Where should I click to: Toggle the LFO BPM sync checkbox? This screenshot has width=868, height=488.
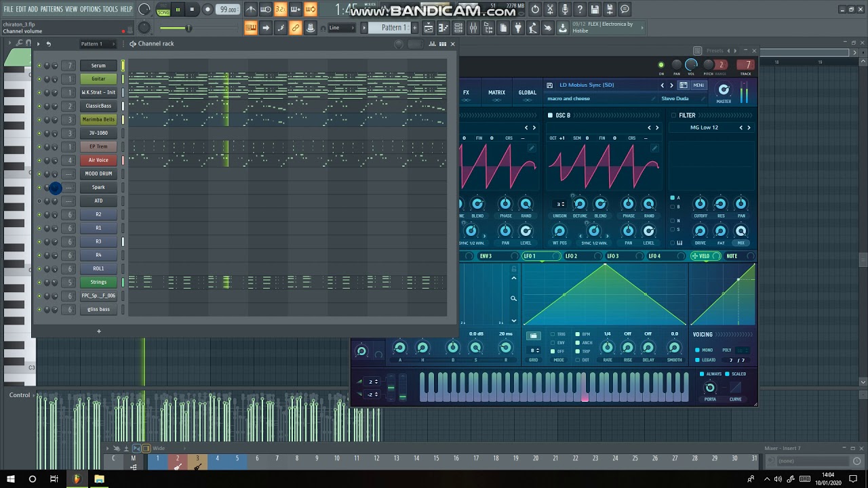tap(578, 334)
